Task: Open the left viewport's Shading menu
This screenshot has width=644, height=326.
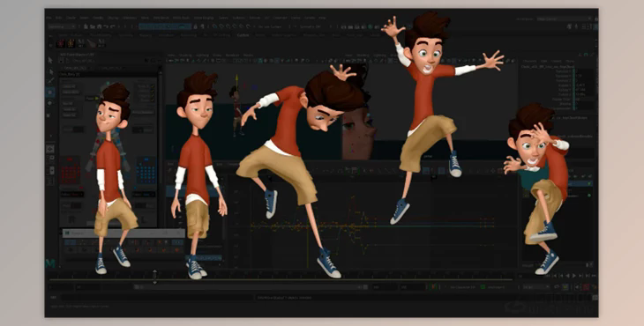Action: (x=185, y=56)
